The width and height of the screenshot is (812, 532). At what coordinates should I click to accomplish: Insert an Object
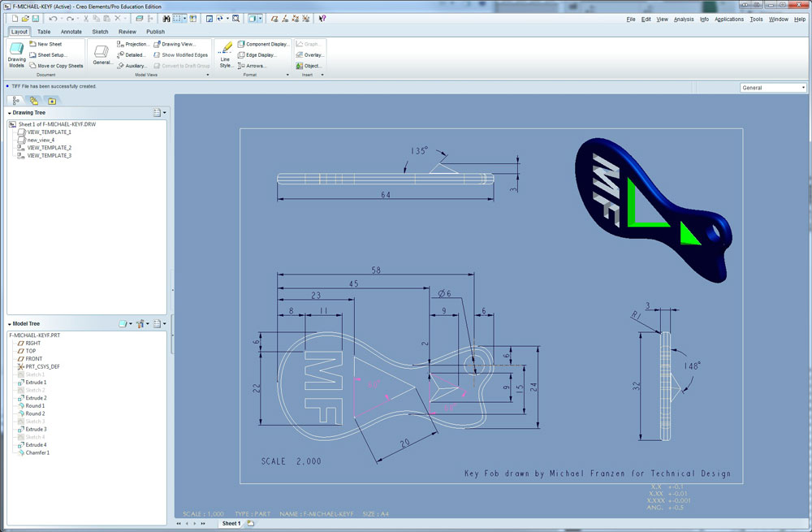point(309,66)
